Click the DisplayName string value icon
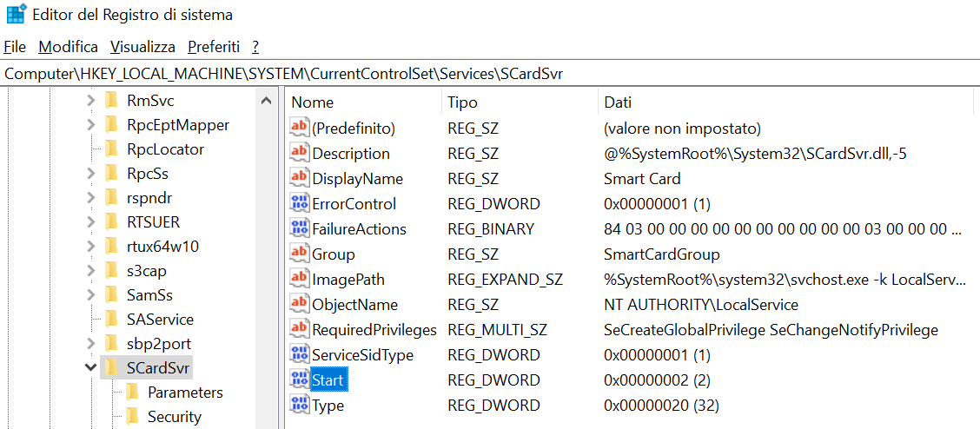This screenshot has width=980, height=429. click(300, 179)
